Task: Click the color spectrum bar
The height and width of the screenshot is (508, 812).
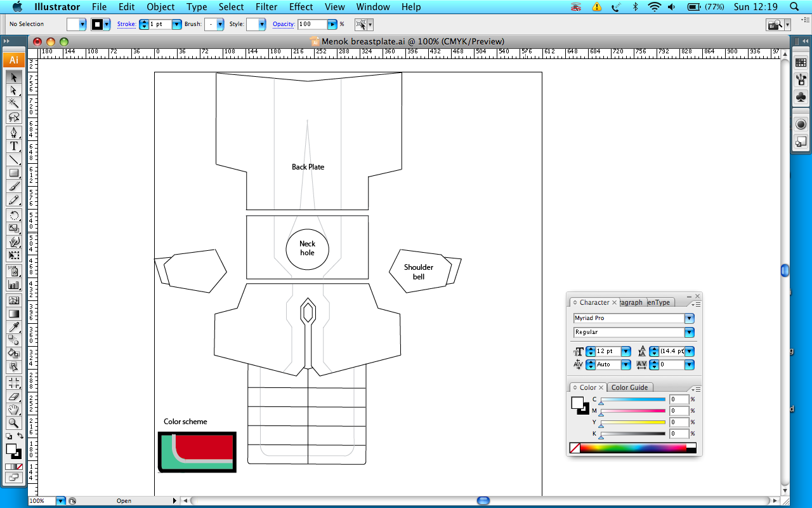Action: pyautogui.click(x=633, y=448)
